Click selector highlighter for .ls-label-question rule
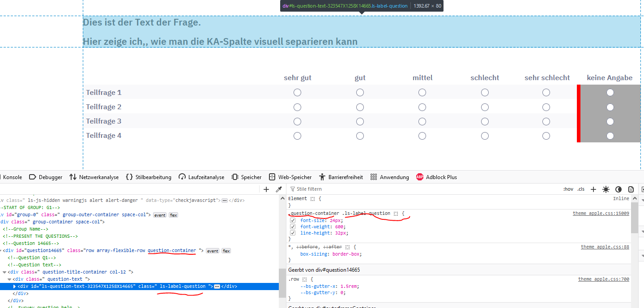Screen dimensions: 644x308 coord(396,214)
